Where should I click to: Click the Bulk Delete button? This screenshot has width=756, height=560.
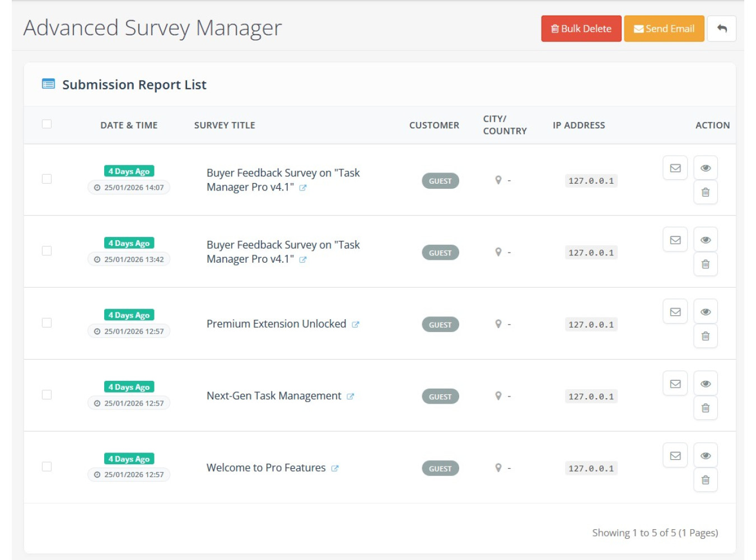pos(581,29)
